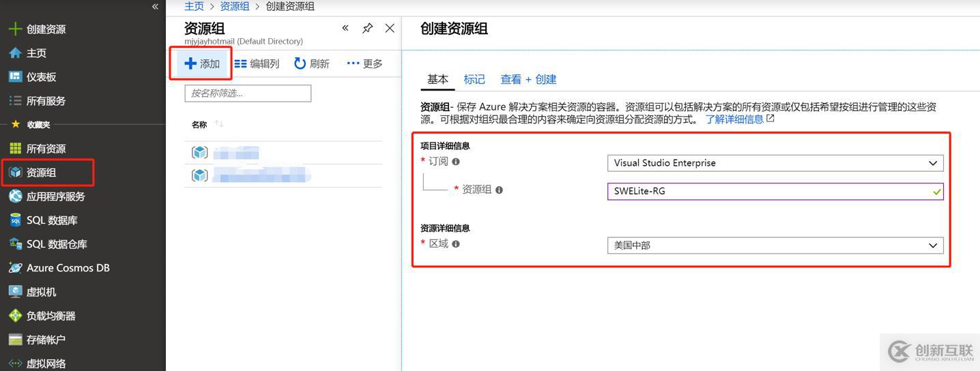Viewport: 980px width, 371px height.
Task: Click the sort arrows next to 名称 column
Action: point(219,124)
